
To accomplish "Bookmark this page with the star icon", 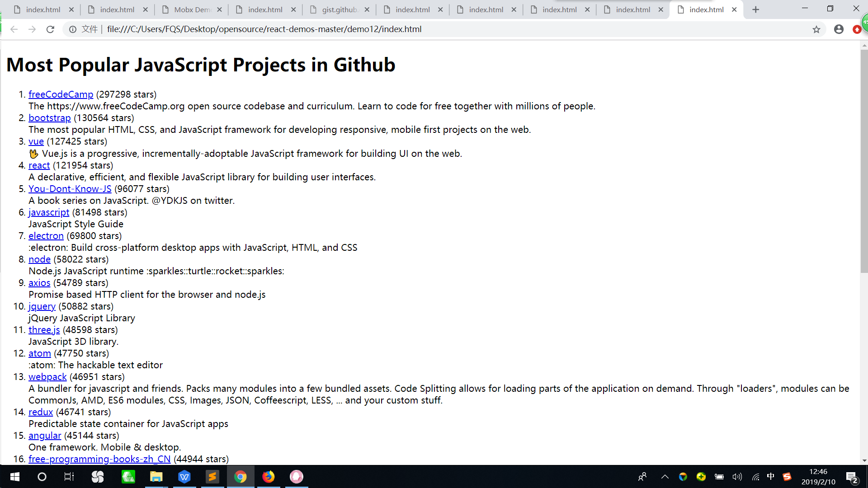I will click(x=816, y=29).
